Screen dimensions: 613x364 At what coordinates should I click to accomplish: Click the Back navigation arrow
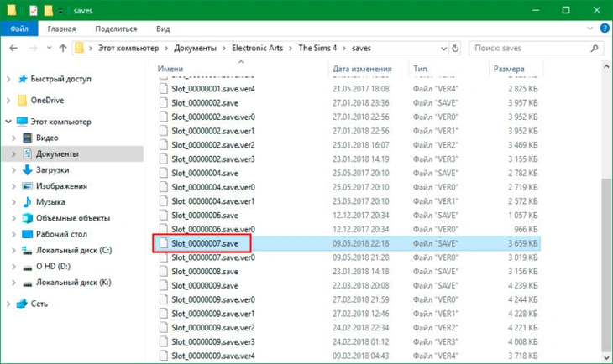12,48
